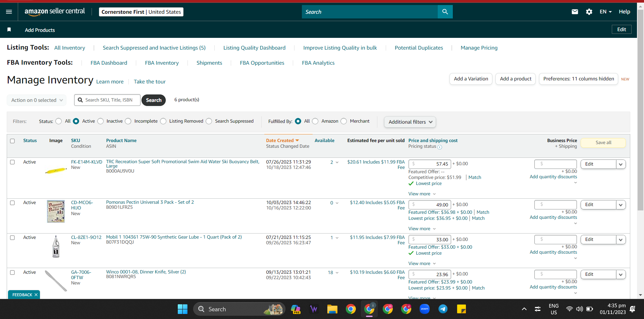This screenshot has height=319, width=644.
Task: Open the purple W app in the taskbar
Action: click(314, 309)
